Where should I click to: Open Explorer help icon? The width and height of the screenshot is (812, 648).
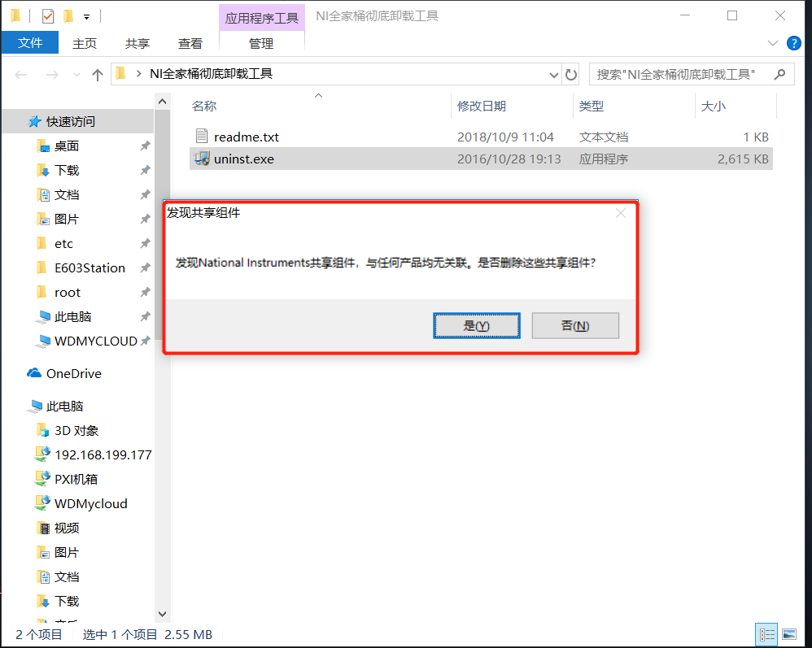pos(793,43)
